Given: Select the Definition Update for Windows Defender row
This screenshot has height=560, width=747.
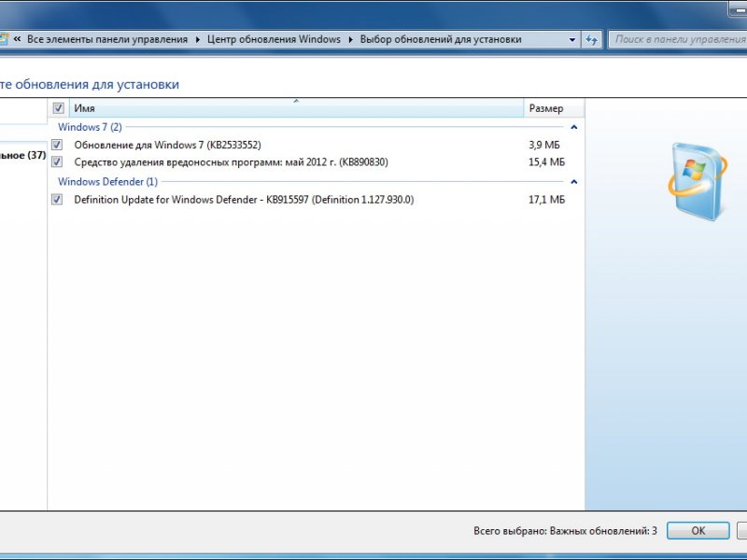Looking at the screenshot, I should 316,200.
